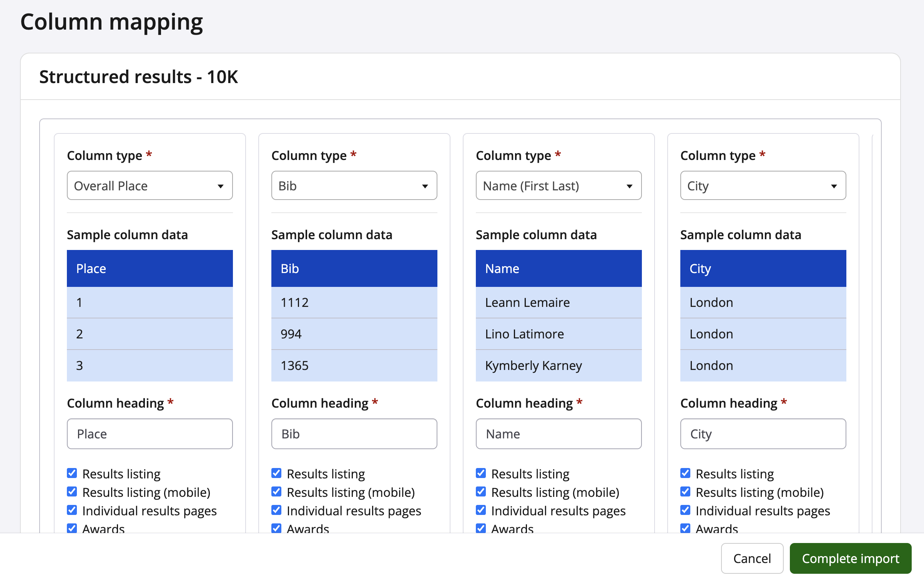The width and height of the screenshot is (924, 583).
Task: Toggle Awards checkbox in City column
Action: click(685, 528)
